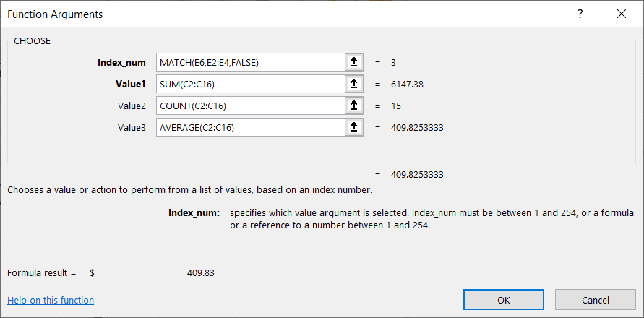Open the Help on this function link

pos(51,300)
